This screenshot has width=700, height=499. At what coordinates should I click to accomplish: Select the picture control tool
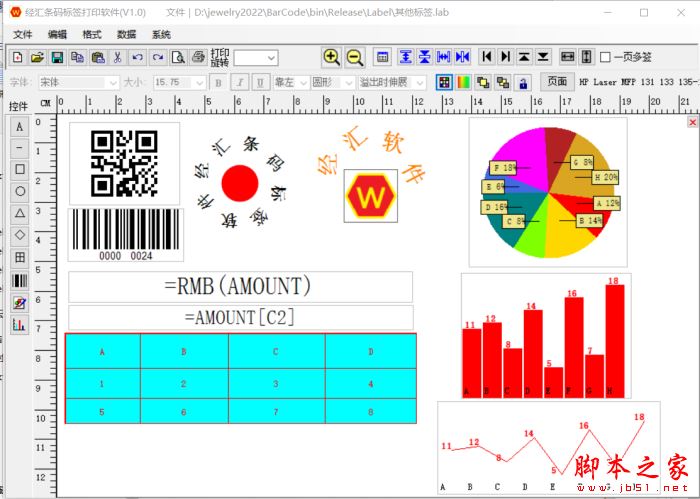click(20, 303)
